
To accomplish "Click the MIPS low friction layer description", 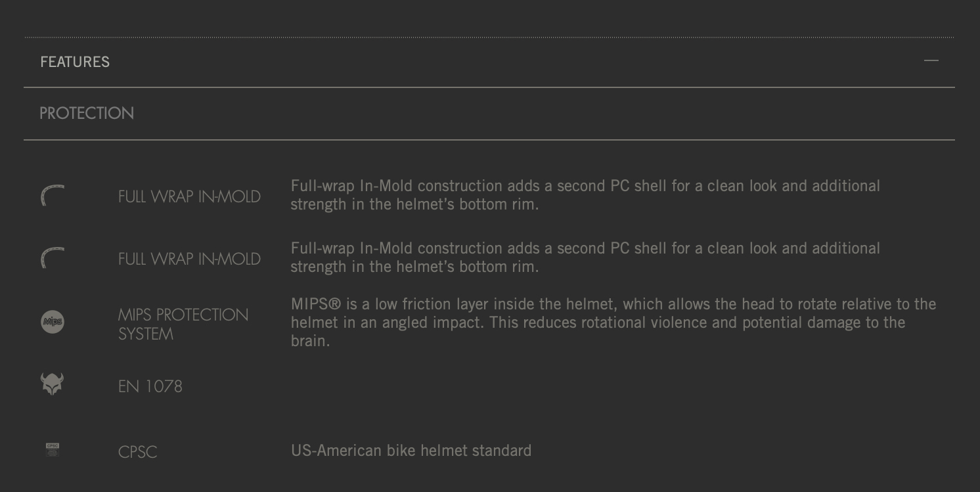I will point(613,323).
